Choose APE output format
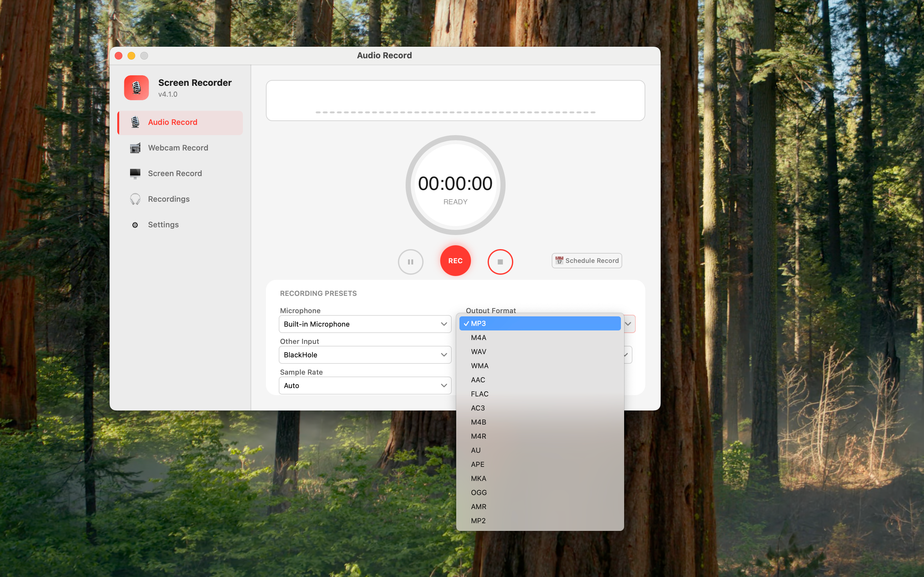Viewport: 924px width, 577px height. [x=540, y=465]
